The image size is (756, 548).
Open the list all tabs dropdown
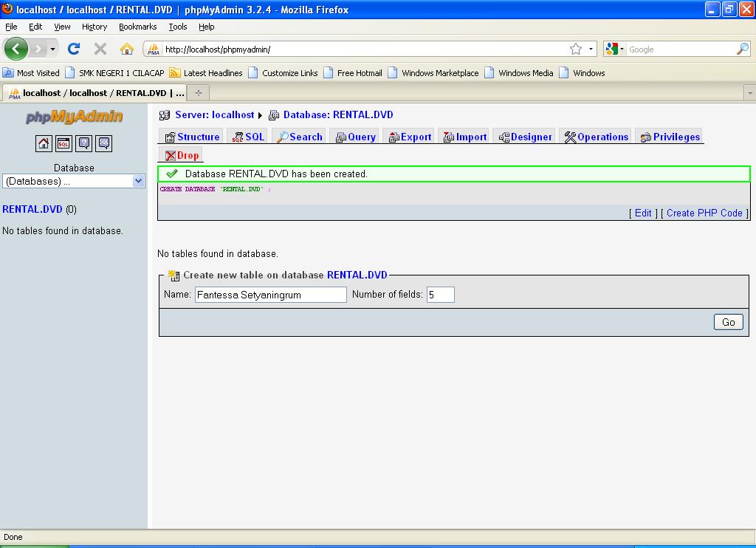[x=750, y=92]
